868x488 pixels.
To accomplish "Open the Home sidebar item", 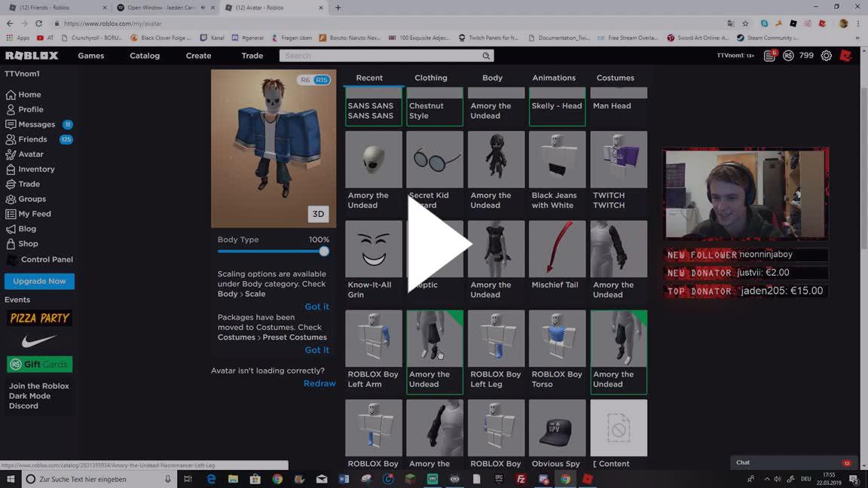I will pyautogui.click(x=23, y=95).
